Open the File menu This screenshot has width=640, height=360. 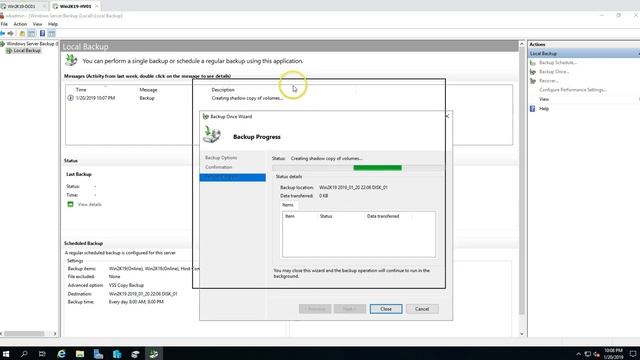4,24
